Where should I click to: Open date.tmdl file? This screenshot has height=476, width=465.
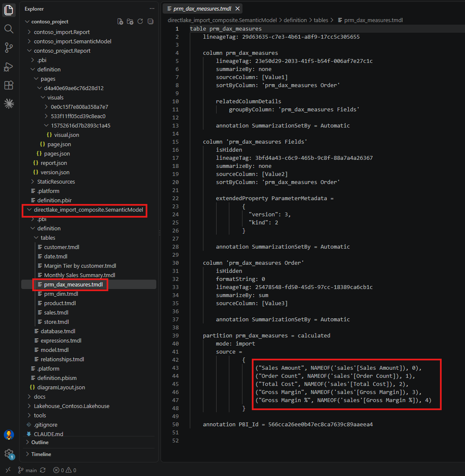tap(56, 257)
